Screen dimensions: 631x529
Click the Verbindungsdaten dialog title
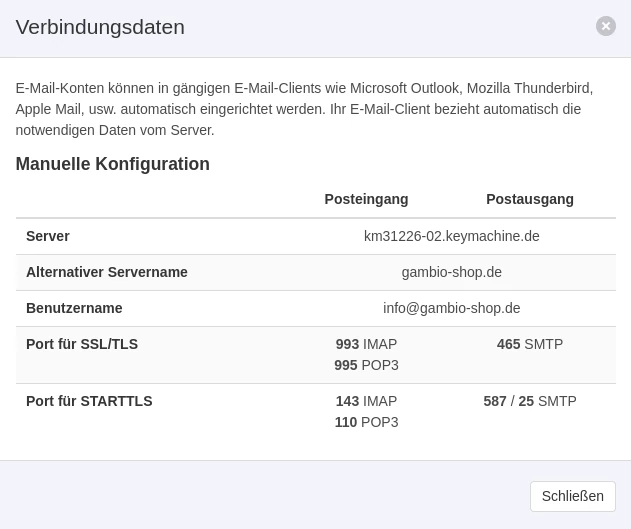click(100, 27)
